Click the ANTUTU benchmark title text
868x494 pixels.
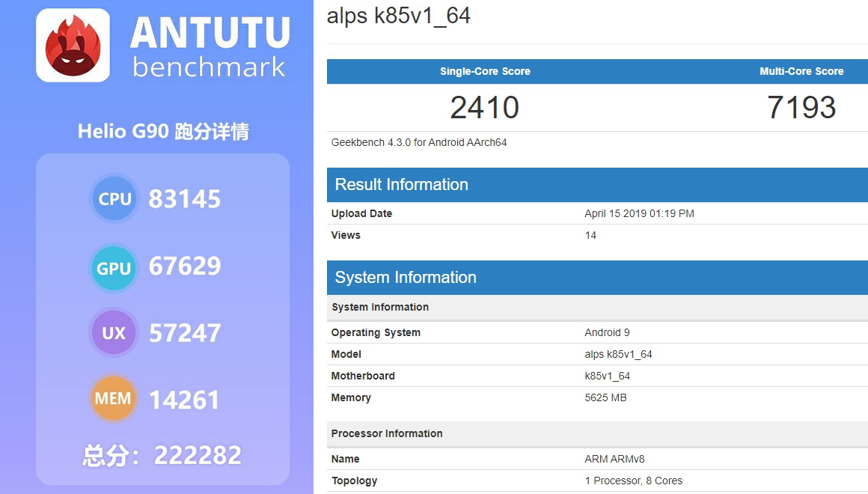coord(210,46)
